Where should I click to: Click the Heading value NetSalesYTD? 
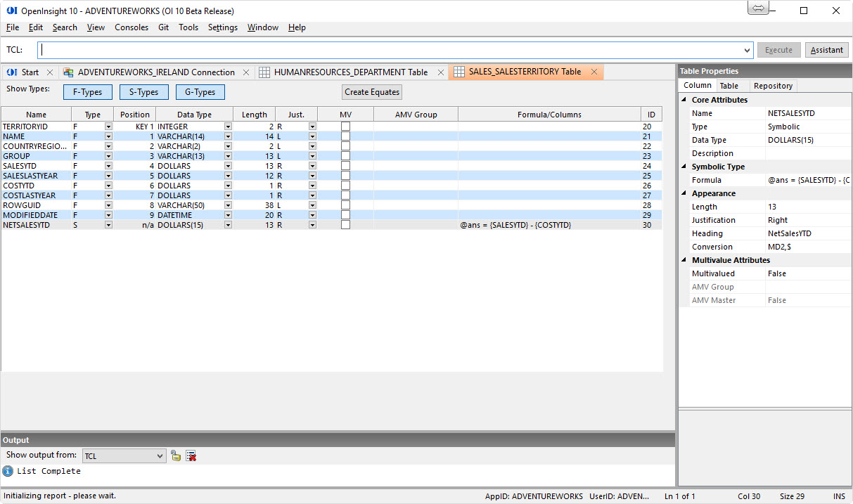click(x=808, y=233)
